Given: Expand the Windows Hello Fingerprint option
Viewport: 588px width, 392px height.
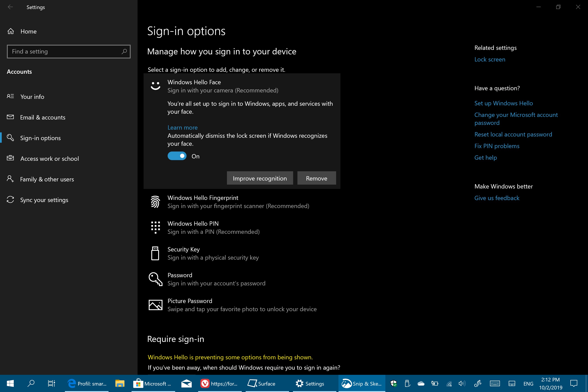Looking at the screenshot, I should 242,202.
